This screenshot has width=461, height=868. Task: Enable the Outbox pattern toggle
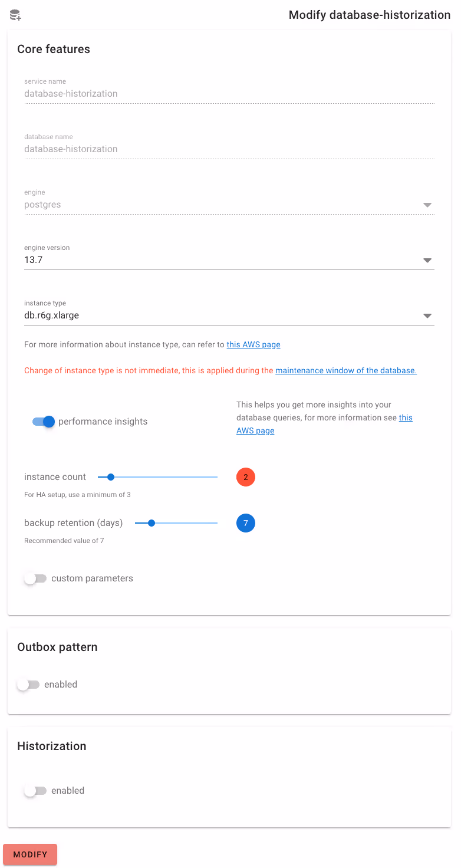click(28, 685)
